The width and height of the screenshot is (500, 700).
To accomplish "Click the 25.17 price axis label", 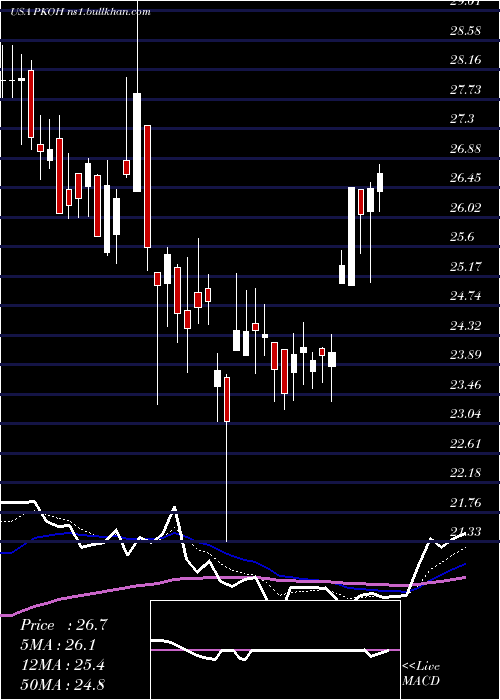I will (x=465, y=267).
